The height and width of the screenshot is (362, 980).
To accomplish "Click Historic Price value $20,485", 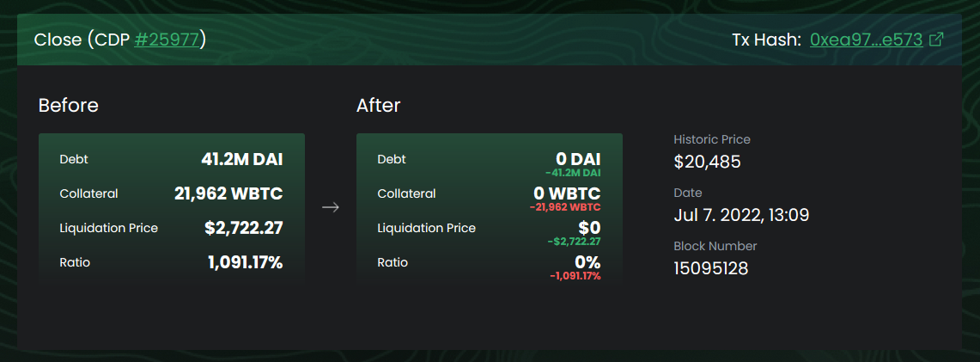I will pyautogui.click(x=707, y=163).
